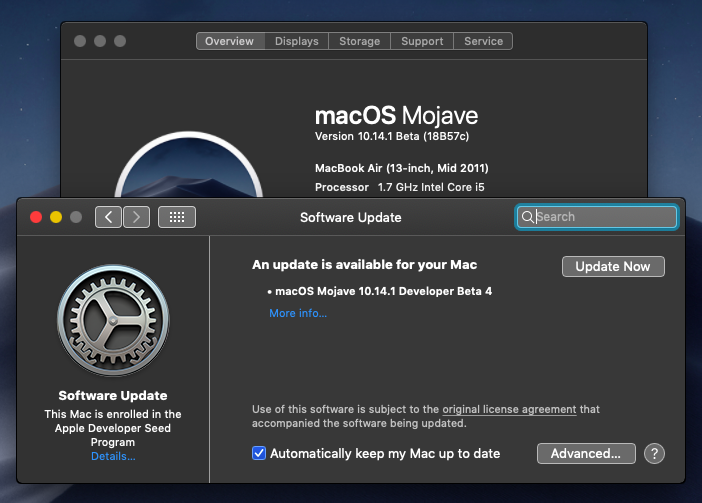The image size is (702, 503).
Task: Click the 'Apple Developer Seed Program' enrollment text
Action: click(113, 428)
